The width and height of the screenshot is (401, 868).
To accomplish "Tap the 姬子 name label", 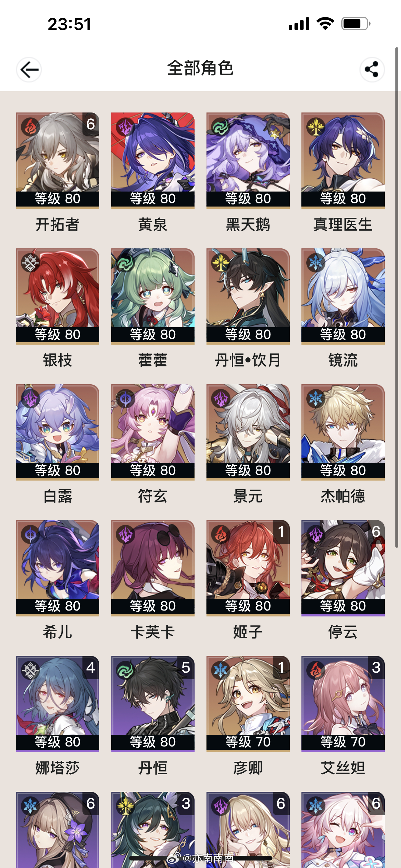I will 248,632.
